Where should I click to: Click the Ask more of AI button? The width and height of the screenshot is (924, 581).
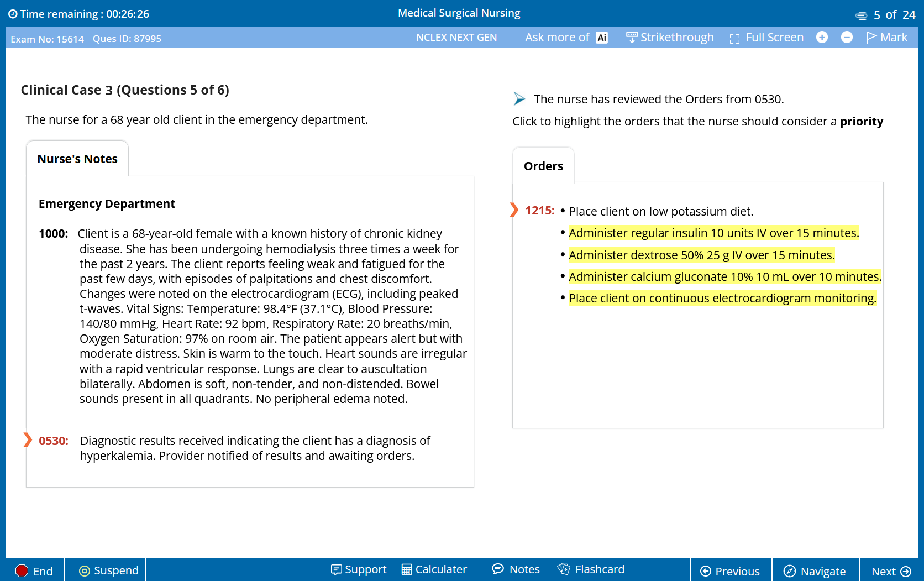coord(566,38)
